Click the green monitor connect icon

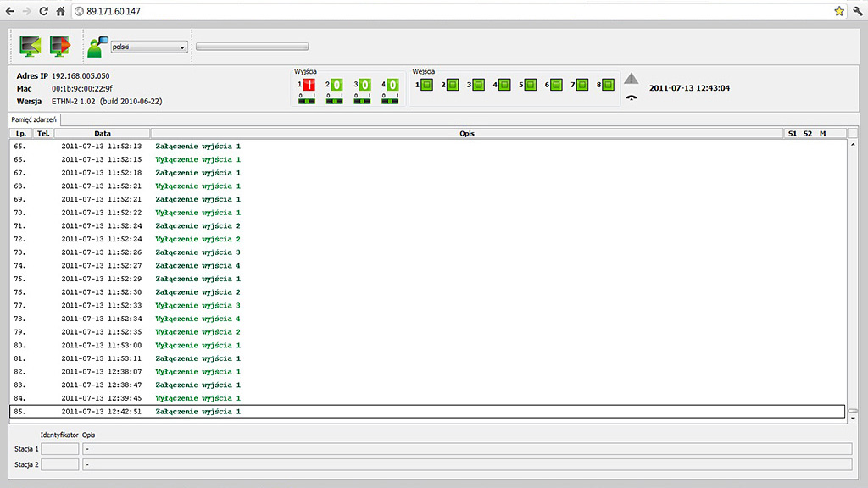tap(31, 45)
